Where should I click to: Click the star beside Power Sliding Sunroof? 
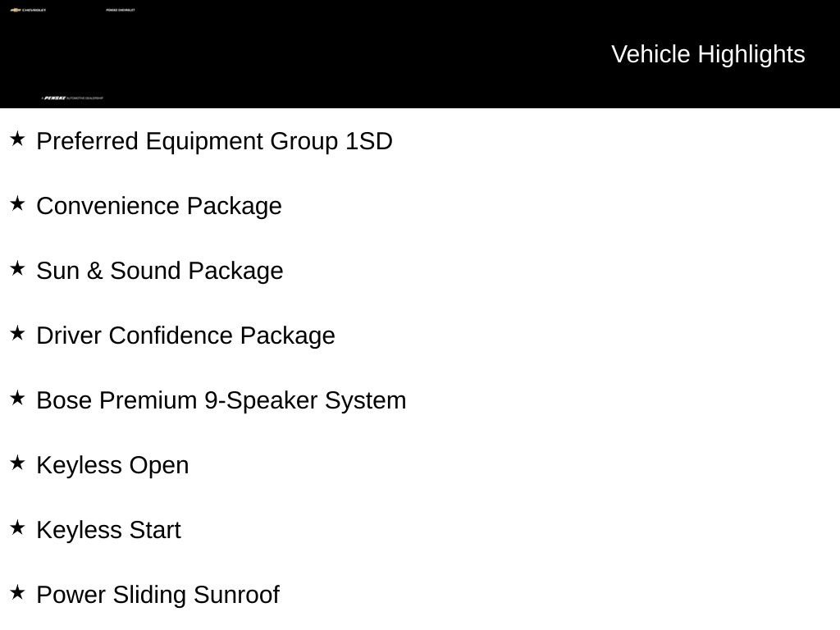[18, 593]
